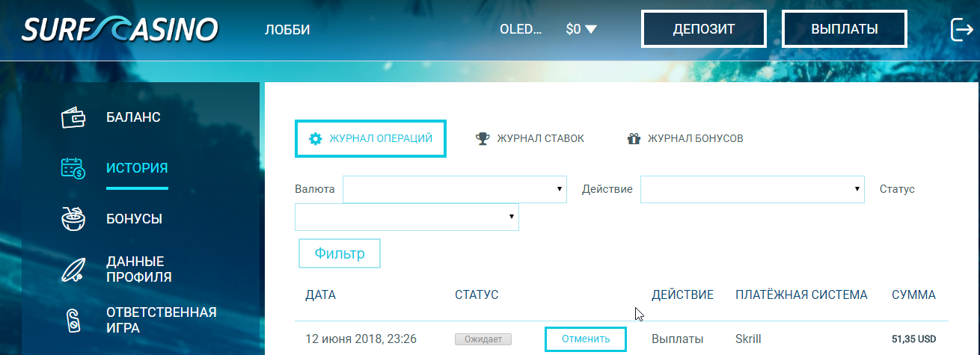Click the Дата column header
This screenshot has height=355, width=980.
321,295
